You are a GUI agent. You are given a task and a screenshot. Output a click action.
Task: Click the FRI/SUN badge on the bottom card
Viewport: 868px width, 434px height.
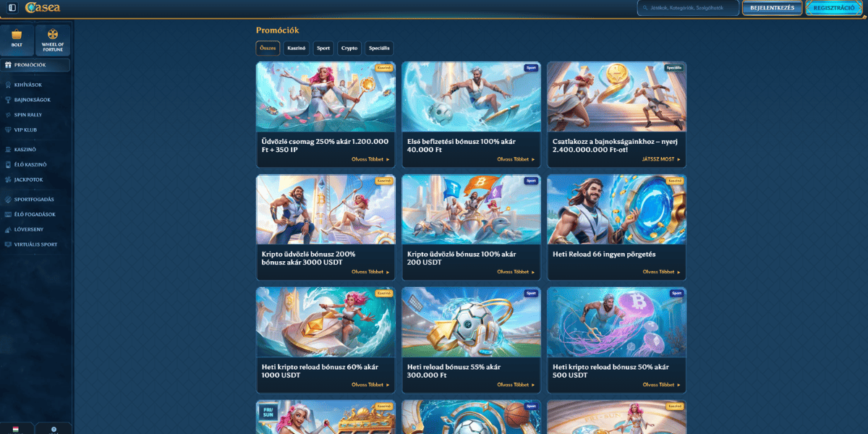coord(268,412)
